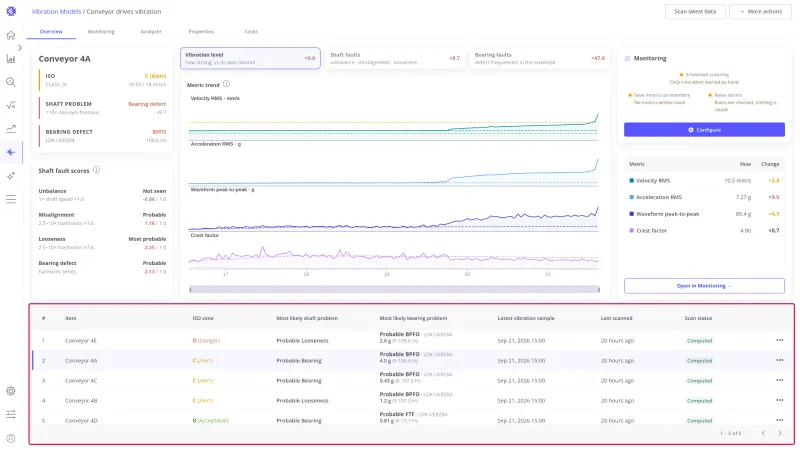Click the Acceleration RMS blue color swatch

[x=632, y=197]
